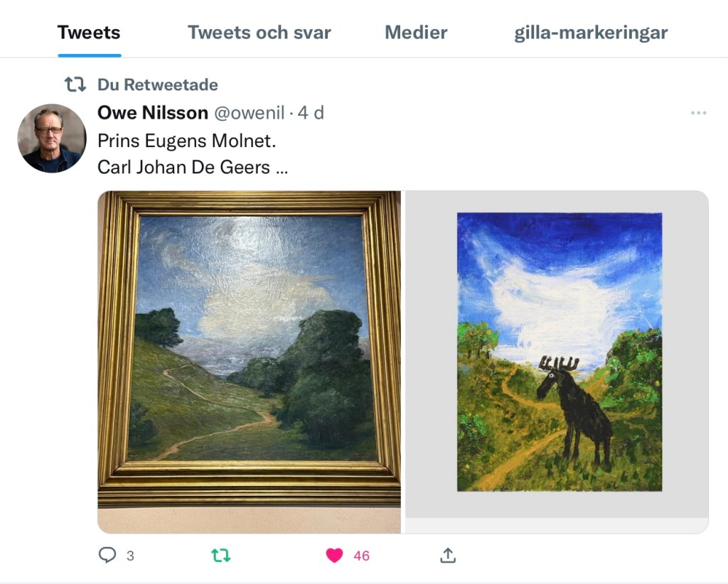Image resolution: width=728 pixels, height=584 pixels.
Task: Click the retweet icon beside Du Retweetade
Action: coord(75,85)
